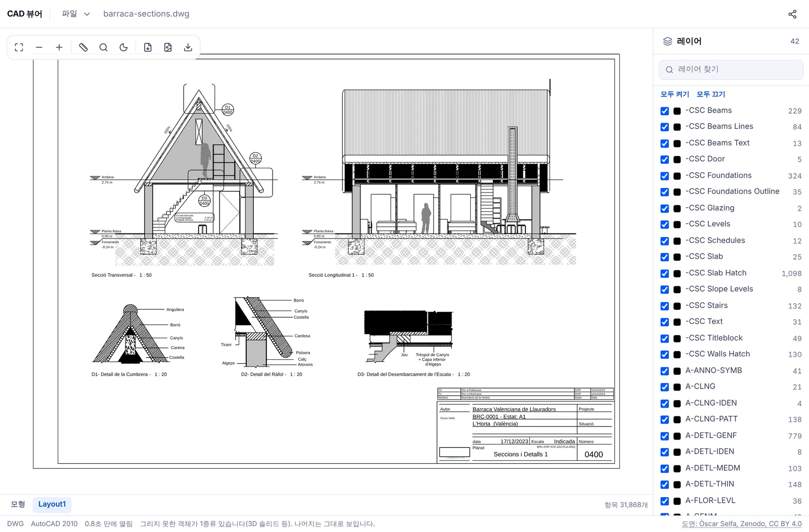Click the -CSC Schedules layer name
Image resolution: width=809 pixels, height=532 pixels.
[x=715, y=240]
